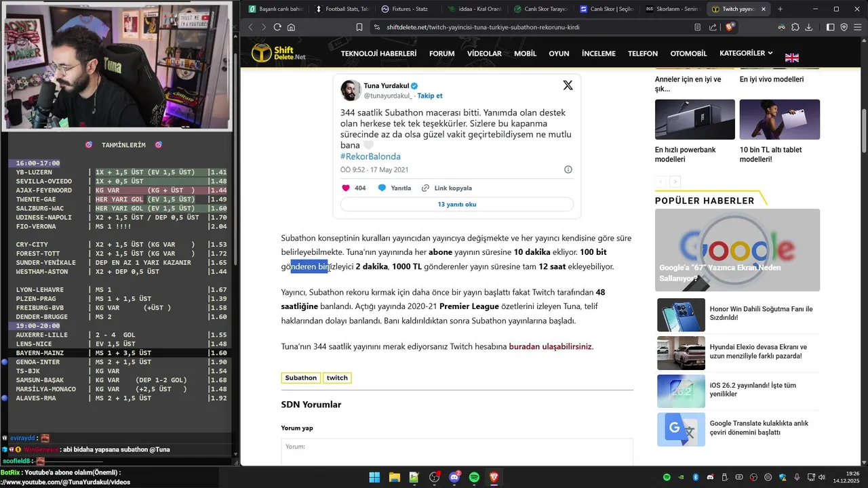The image size is (868, 488).
Task: Toggle the browser sidebar panel icon
Action: [831, 27]
